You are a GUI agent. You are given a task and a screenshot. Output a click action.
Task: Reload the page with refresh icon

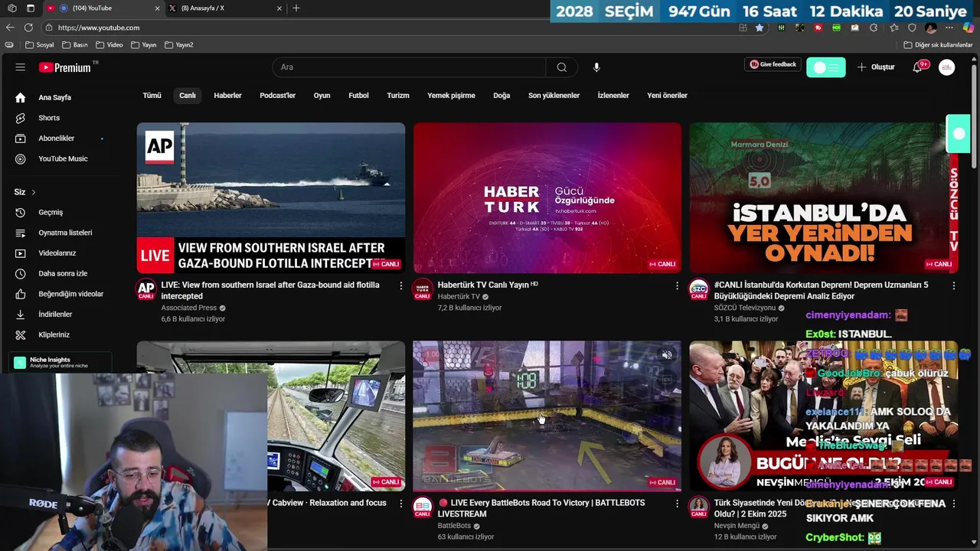coord(28,28)
